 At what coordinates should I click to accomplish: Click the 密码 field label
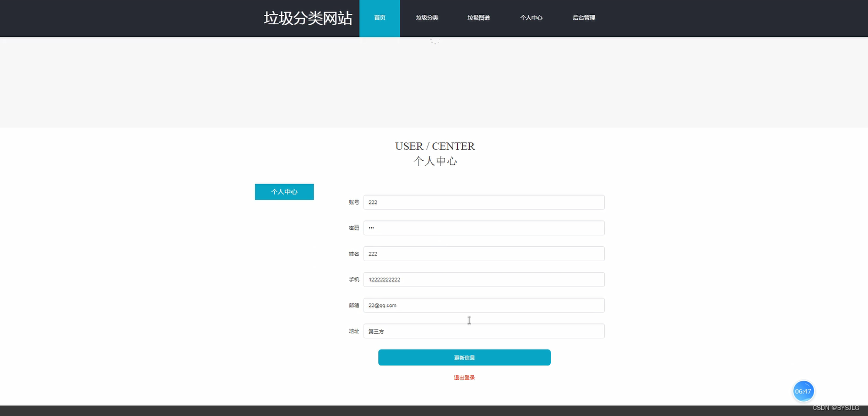tap(354, 228)
